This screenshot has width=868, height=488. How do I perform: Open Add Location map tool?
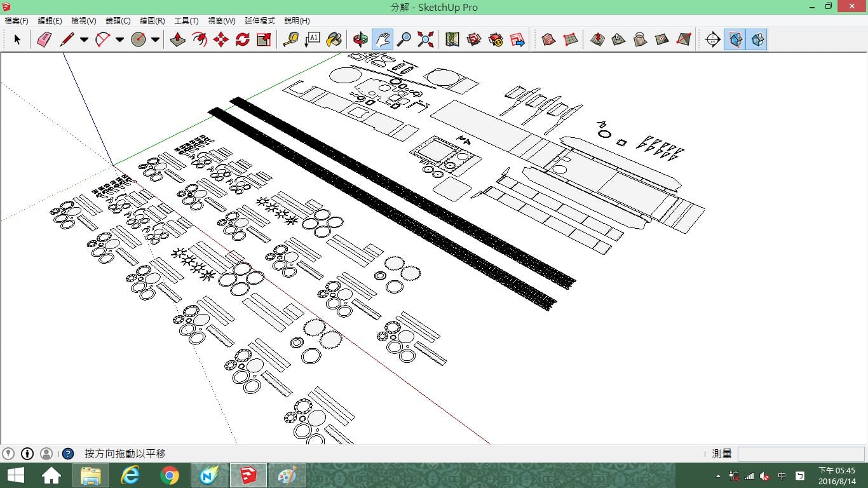click(452, 39)
